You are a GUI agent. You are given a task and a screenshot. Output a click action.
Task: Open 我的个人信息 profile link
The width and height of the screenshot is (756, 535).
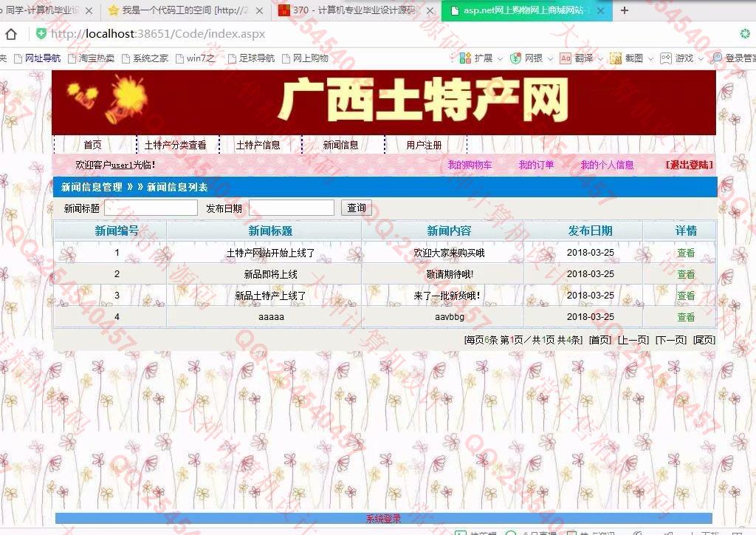pyautogui.click(x=607, y=165)
